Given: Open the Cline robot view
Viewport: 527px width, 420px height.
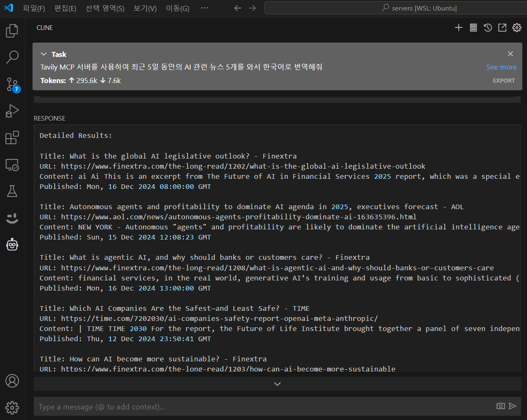Looking at the screenshot, I should pyautogui.click(x=12, y=245).
